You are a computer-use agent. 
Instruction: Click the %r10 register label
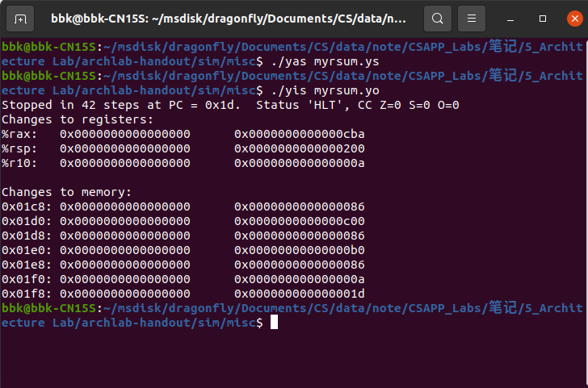pos(16,163)
